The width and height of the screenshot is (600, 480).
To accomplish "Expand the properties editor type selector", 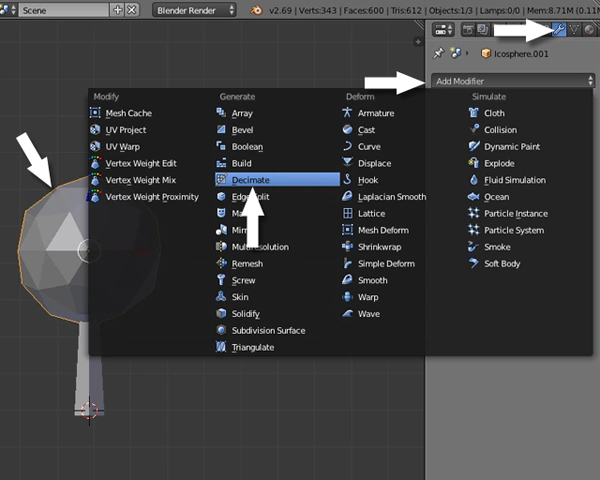I will [x=443, y=29].
